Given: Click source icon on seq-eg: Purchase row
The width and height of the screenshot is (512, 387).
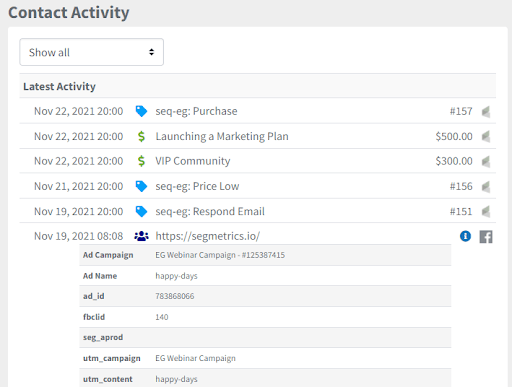Looking at the screenshot, I should click(x=486, y=111).
